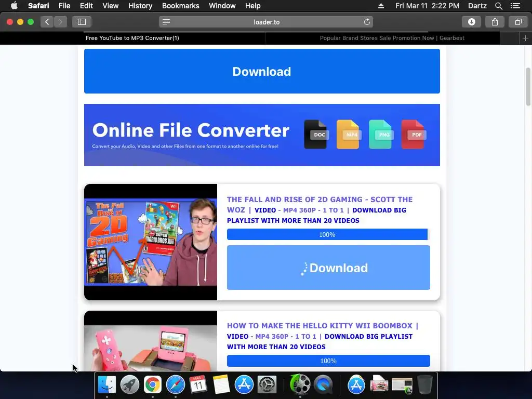Toggle the Safari sidebar button
Screen dimensions: 532x399
point(82,22)
